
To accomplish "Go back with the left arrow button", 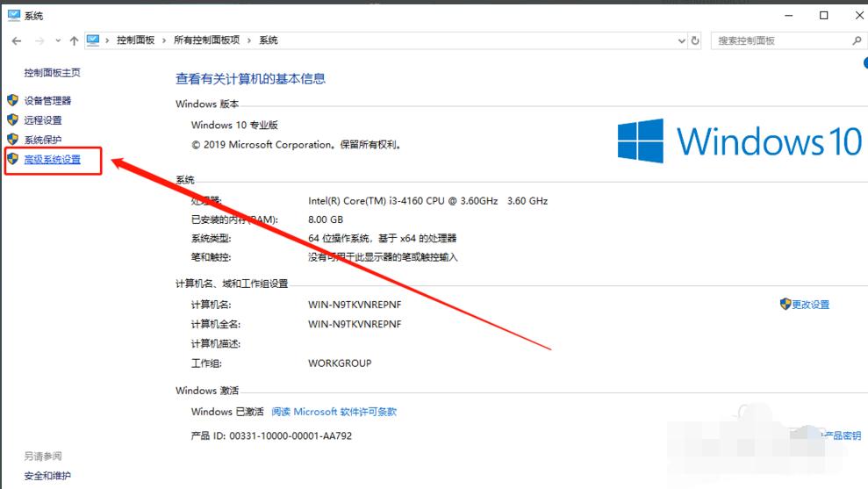I will [17, 40].
